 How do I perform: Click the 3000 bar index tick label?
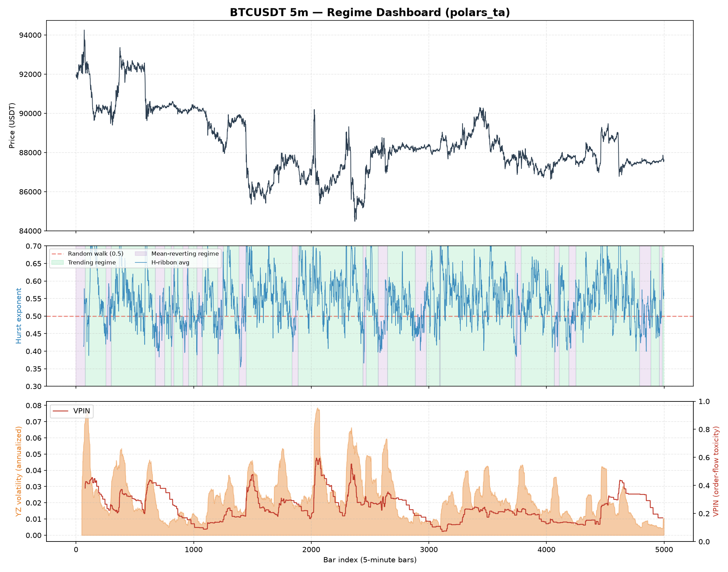429,550
